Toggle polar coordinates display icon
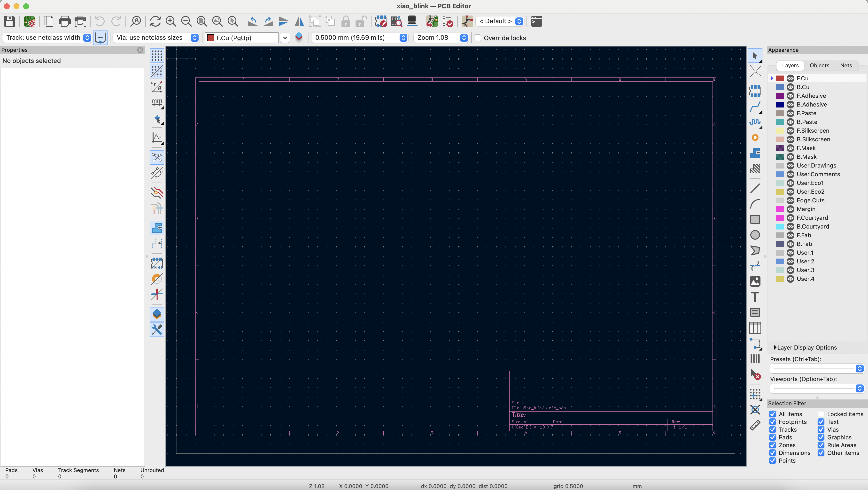The image size is (868, 490). coord(157,87)
